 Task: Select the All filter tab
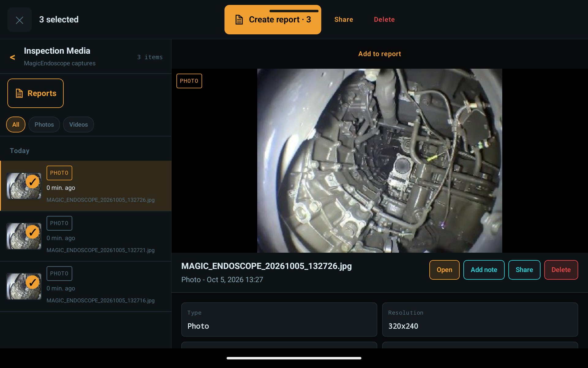tap(16, 125)
